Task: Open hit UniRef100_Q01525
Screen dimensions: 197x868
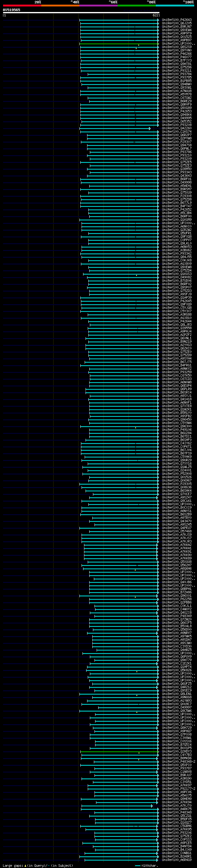Action: pyautogui.click(x=177, y=37)
